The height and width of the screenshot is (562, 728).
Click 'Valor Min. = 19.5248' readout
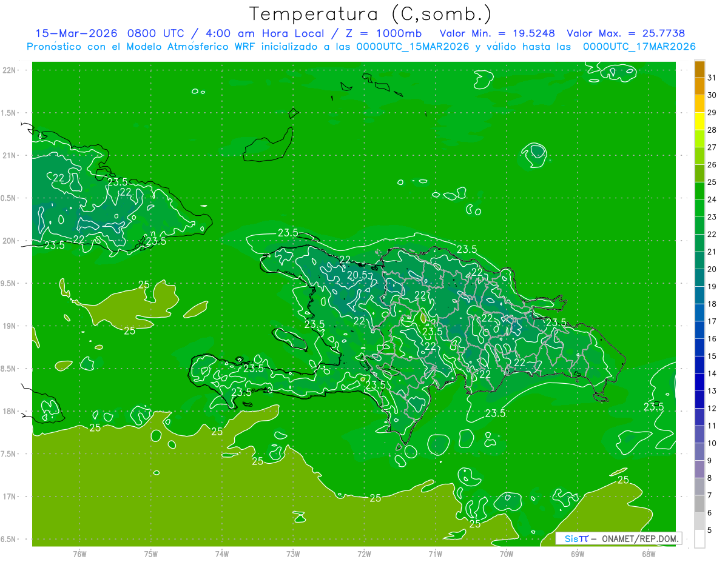(x=498, y=33)
